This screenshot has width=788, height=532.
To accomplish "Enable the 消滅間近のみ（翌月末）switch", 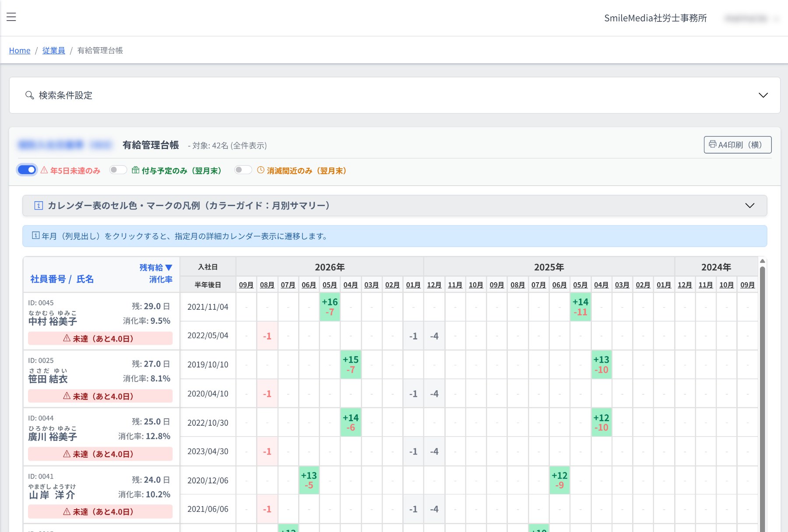I will point(243,170).
